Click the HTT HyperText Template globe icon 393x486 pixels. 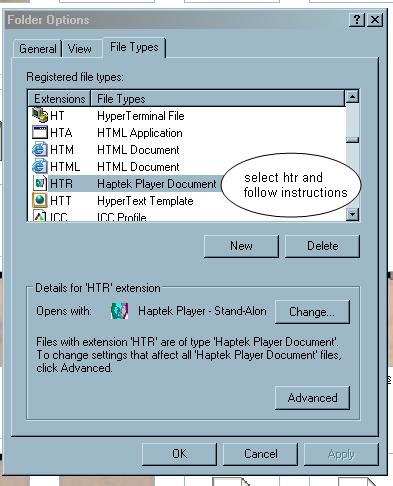pos(40,200)
